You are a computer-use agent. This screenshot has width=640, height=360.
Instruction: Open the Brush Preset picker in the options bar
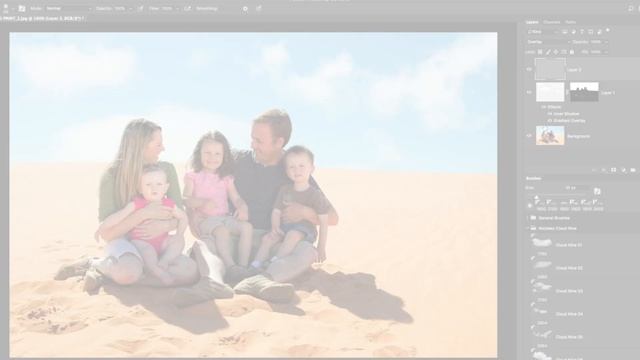[7, 8]
